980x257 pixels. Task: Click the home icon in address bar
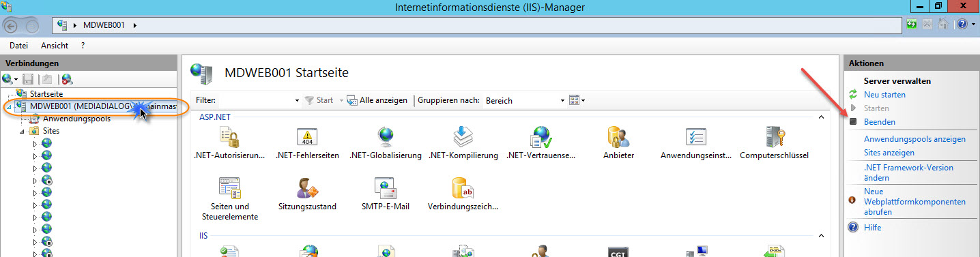click(x=944, y=25)
